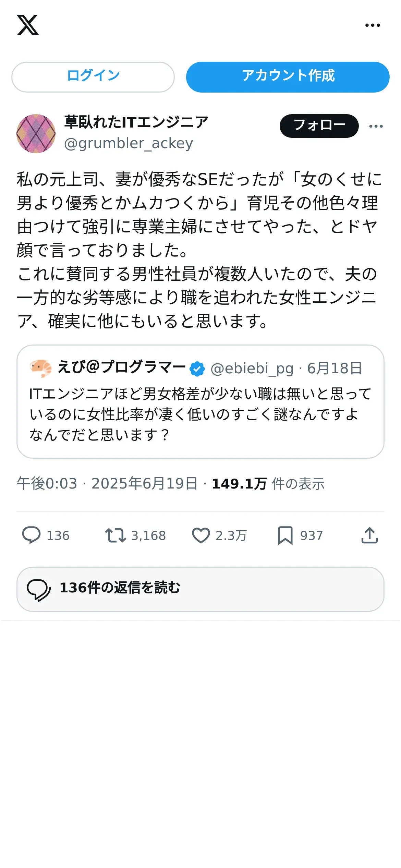Open the post's more options dots
Image resolution: width=401 pixels, height=868 pixels.
click(x=376, y=126)
